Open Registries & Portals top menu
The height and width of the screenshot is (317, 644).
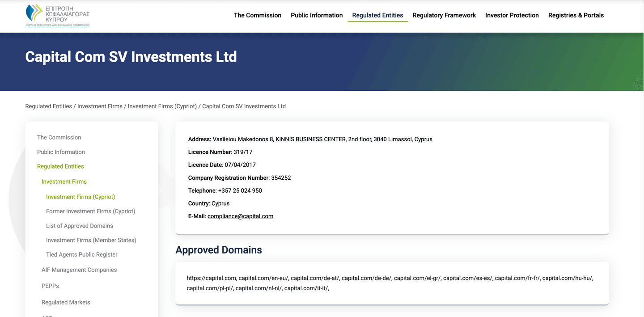[x=576, y=15]
